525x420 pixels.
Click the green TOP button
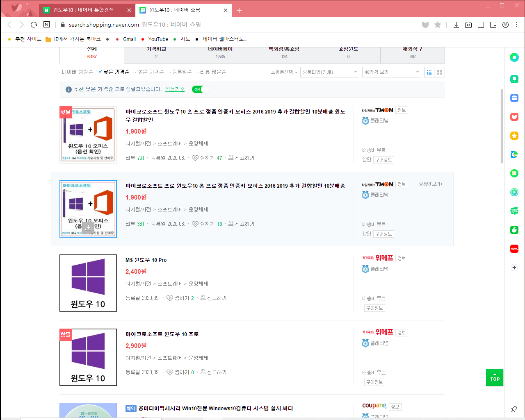(x=495, y=377)
